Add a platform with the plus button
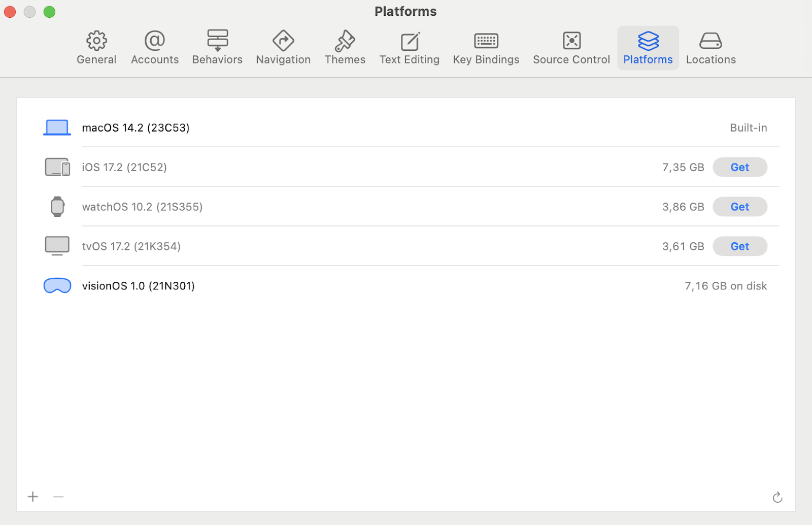The height and width of the screenshot is (525, 812). point(33,497)
